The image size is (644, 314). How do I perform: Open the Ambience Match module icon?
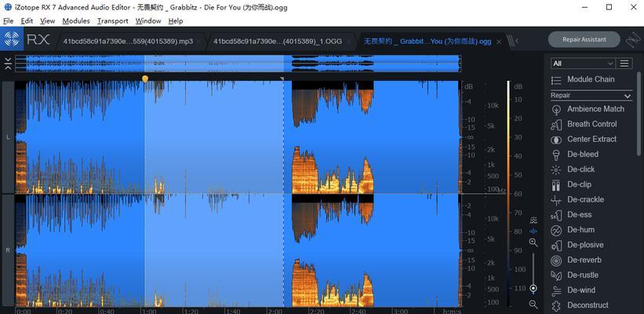[x=556, y=109]
